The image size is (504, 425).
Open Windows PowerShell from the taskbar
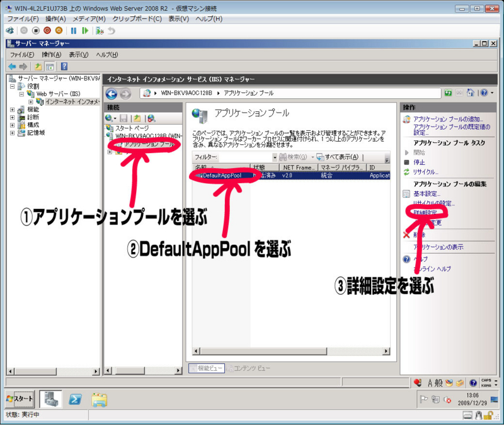[x=76, y=399]
